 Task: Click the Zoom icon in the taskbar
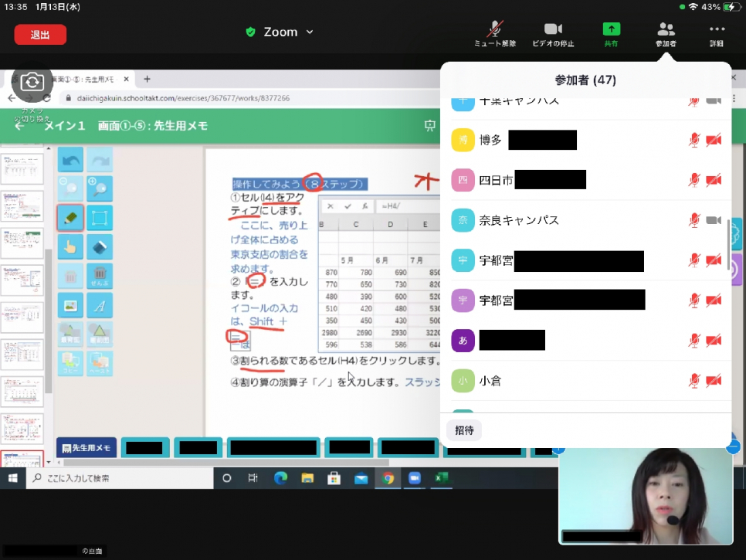[x=415, y=478]
